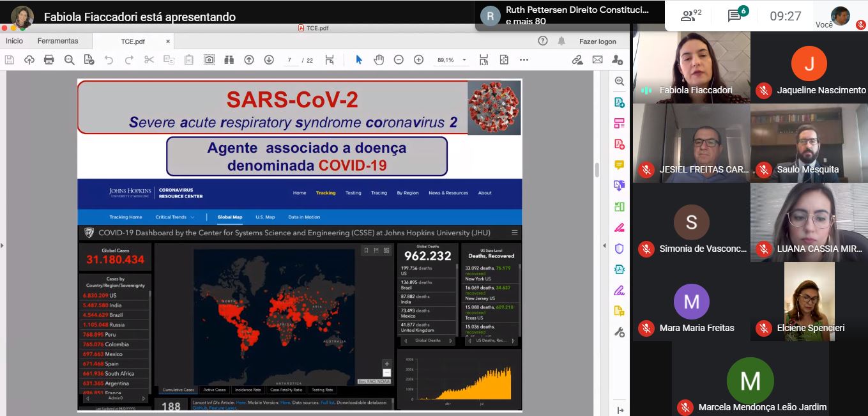
Task: Click the Data in Motion link
Action: coord(304,217)
